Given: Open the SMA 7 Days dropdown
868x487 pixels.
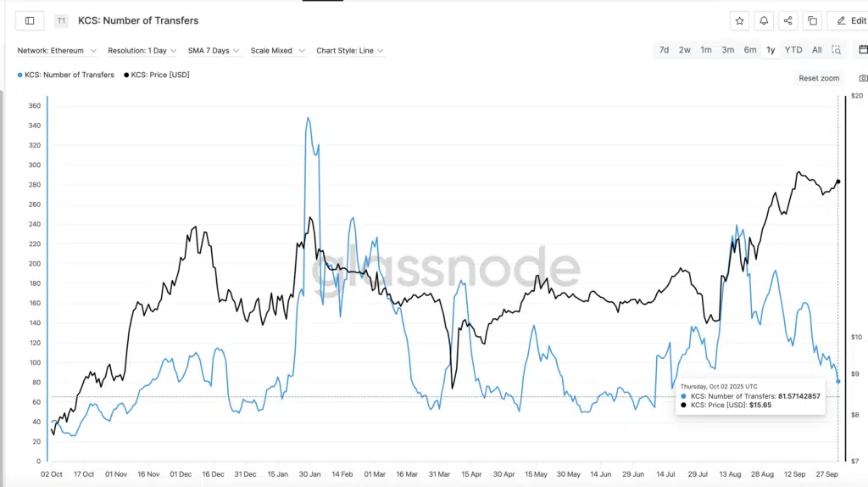Looking at the screenshot, I should click(x=214, y=51).
